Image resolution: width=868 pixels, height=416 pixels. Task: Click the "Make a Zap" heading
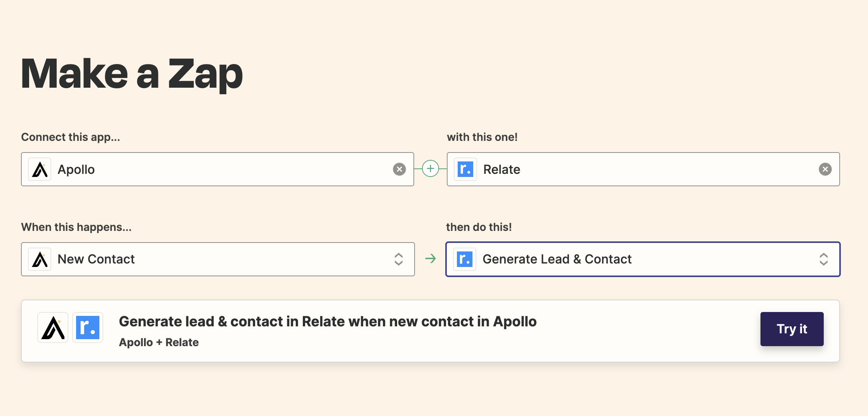132,74
